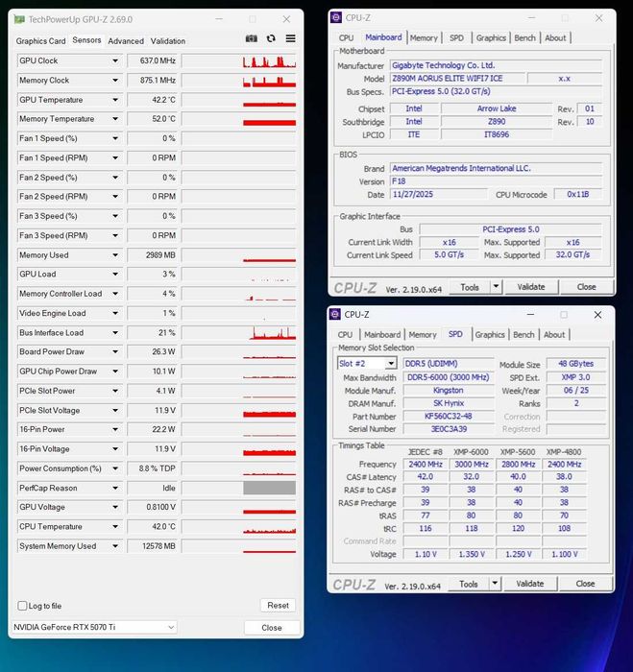Open the GPU-Z Validation tab
This screenshot has height=672, width=633.
(168, 41)
